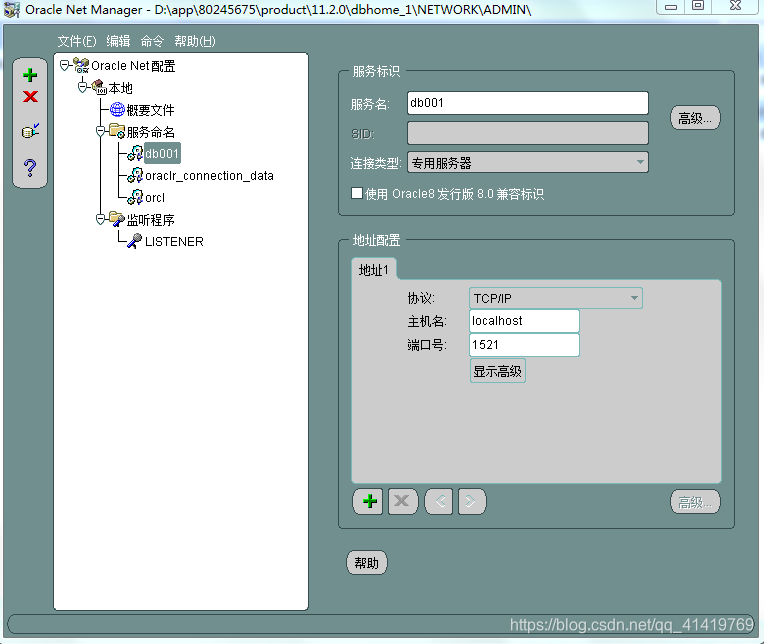Viewport: 764px width, 644px height.
Task: Open the 连接类型 dropdown
Action: pos(528,162)
